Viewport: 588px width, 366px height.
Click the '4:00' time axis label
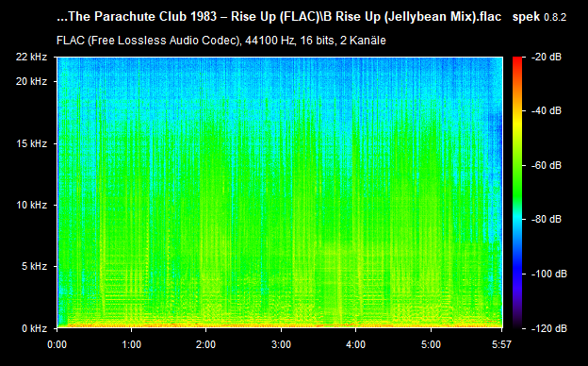pyautogui.click(x=355, y=344)
